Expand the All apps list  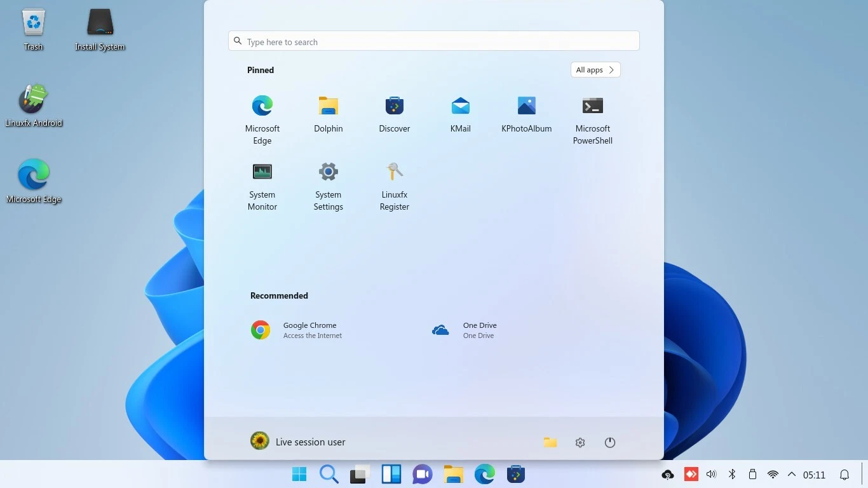(x=595, y=70)
